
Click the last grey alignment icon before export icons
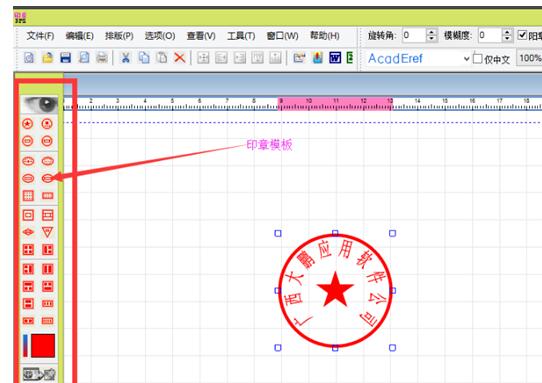click(x=275, y=58)
